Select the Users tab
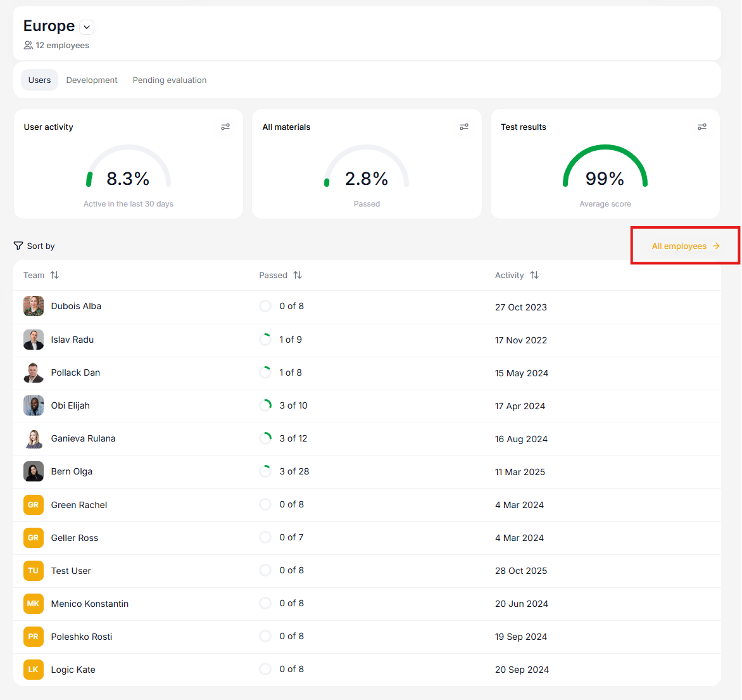The width and height of the screenshot is (742, 700). click(x=39, y=80)
